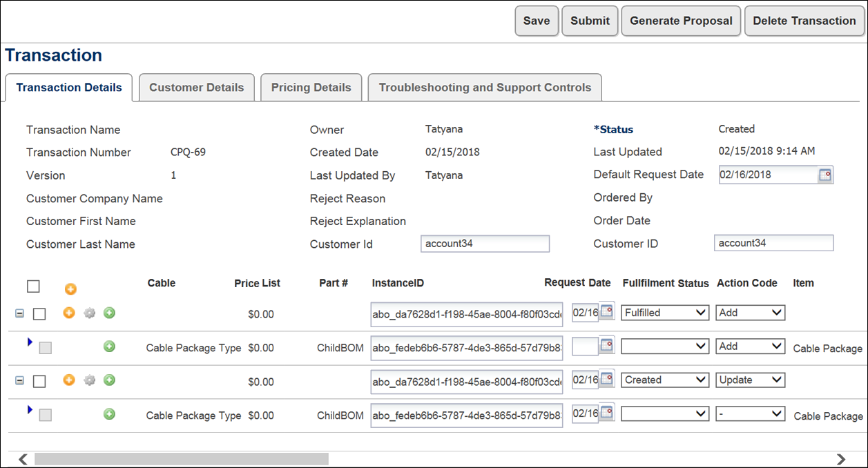Toggle the select-all checkbox in the grid header
The image size is (868, 468).
pyautogui.click(x=32, y=286)
